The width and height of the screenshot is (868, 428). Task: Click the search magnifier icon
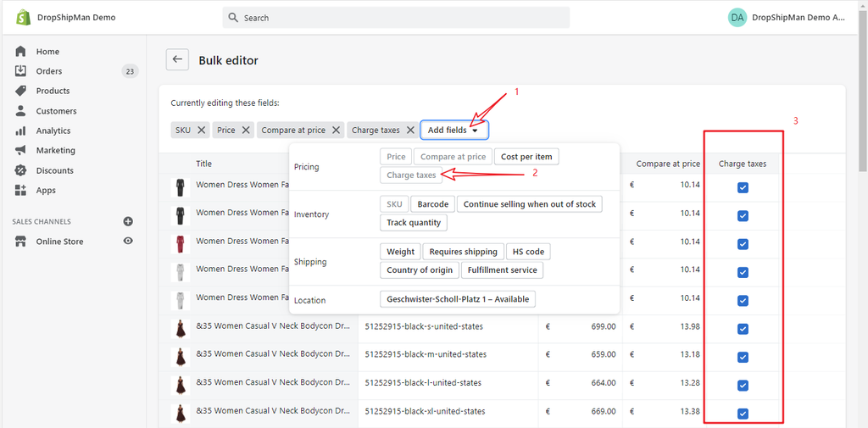(x=233, y=18)
